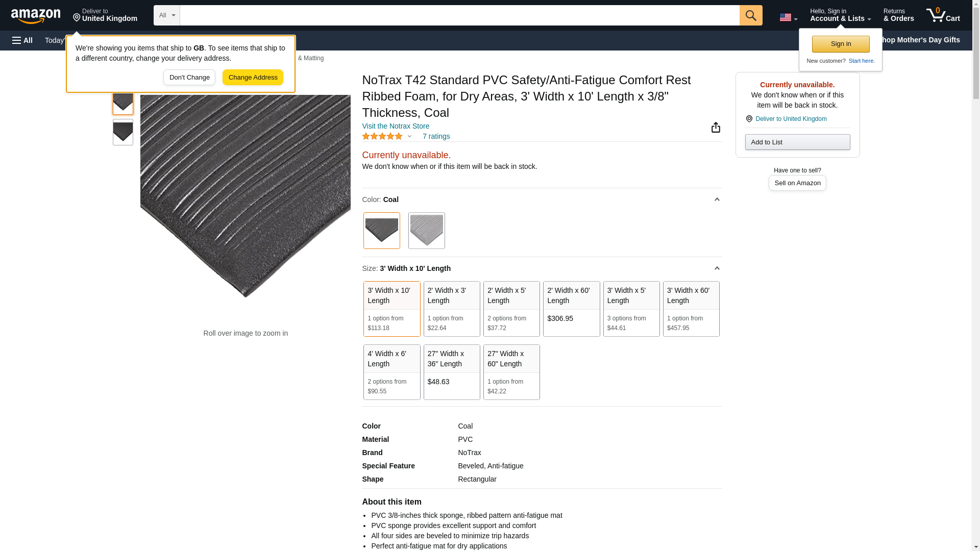
Task: Click into the Amazon search field
Action: click(459, 15)
